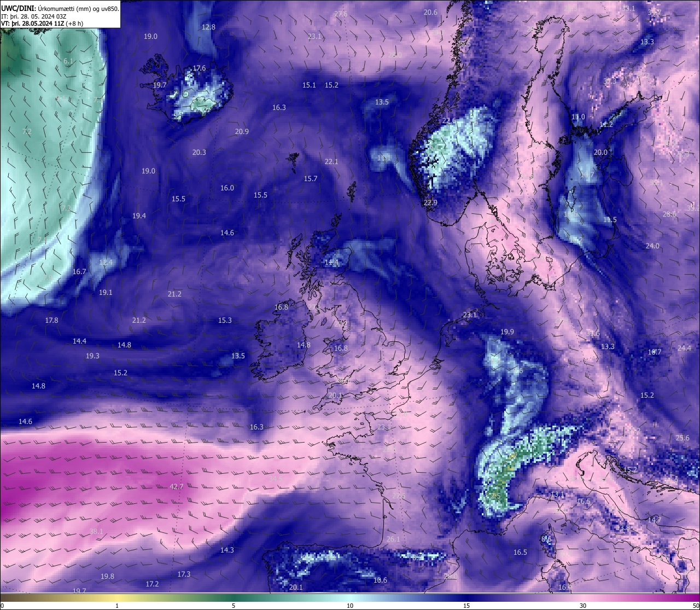The width and height of the screenshot is (700, 610).
Task: Click the 17.3 value near the bottom edge
Action: tap(184, 574)
